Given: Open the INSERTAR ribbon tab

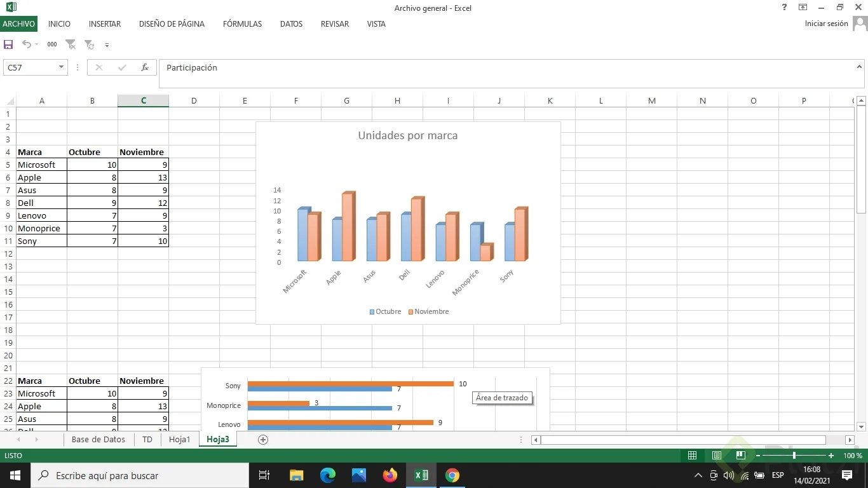Looking at the screenshot, I should 105,24.
